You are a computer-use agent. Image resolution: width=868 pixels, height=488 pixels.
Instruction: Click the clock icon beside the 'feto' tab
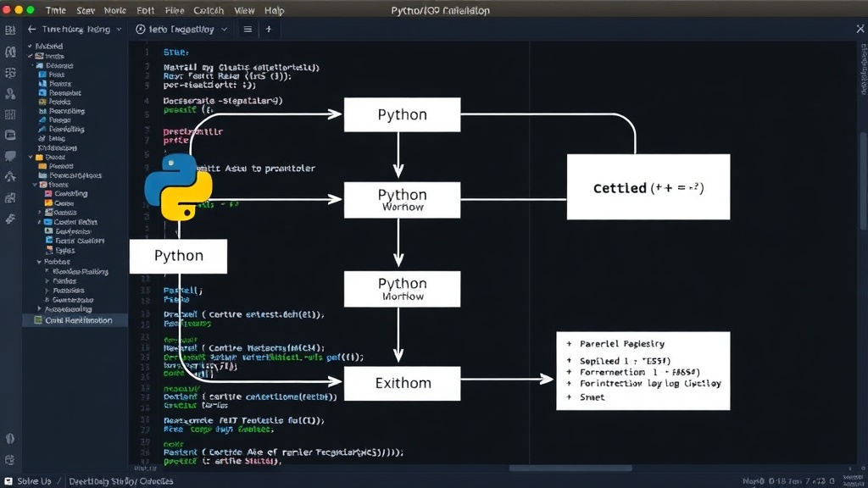[x=141, y=30]
